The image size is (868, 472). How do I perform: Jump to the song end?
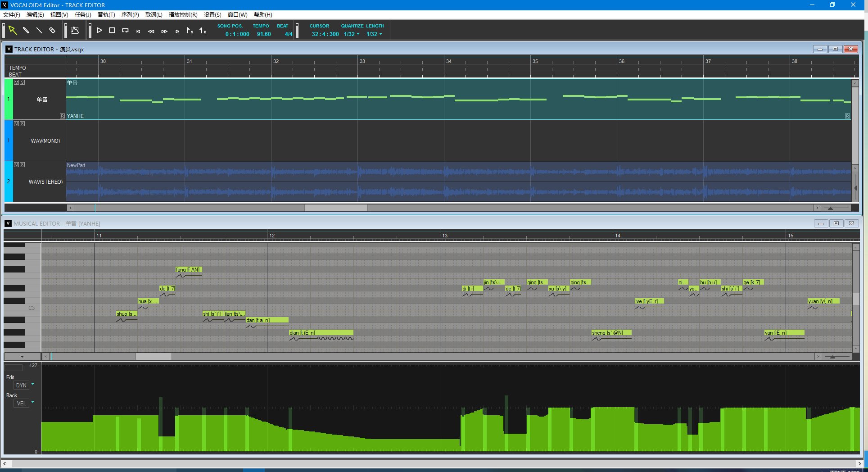tap(177, 31)
